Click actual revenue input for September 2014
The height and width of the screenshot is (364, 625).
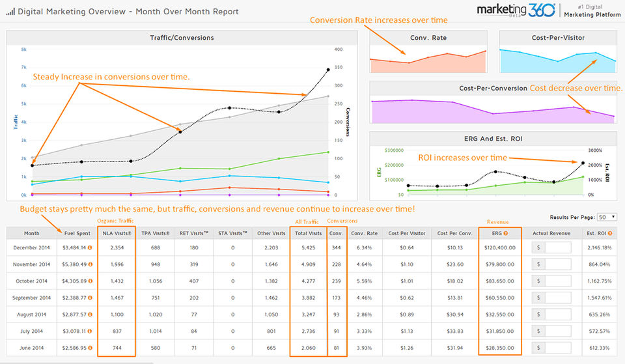click(558, 298)
